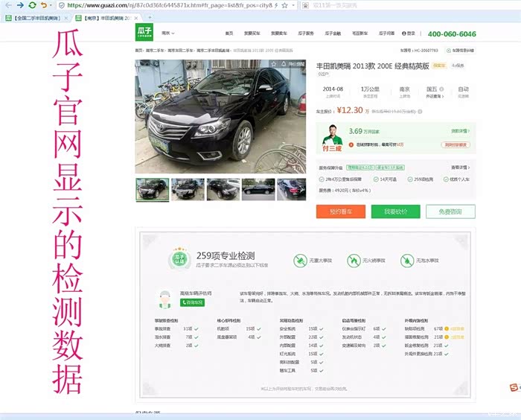Select the fourth side-view car thumbnail
521x420 pixels.
[258, 189]
